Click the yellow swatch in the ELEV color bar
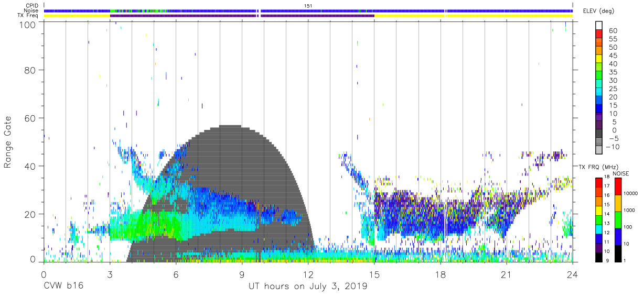 tap(599, 59)
